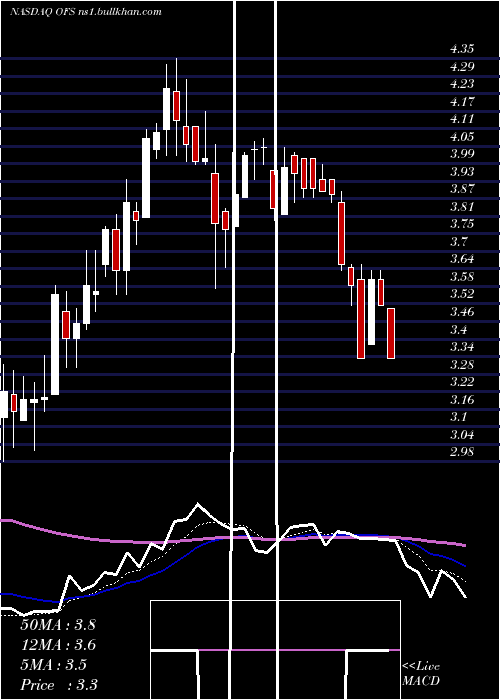Screen dimensions: 500x700
Task: Click the 3.81 price axis label
Action: pyautogui.click(x=462, y=207)
